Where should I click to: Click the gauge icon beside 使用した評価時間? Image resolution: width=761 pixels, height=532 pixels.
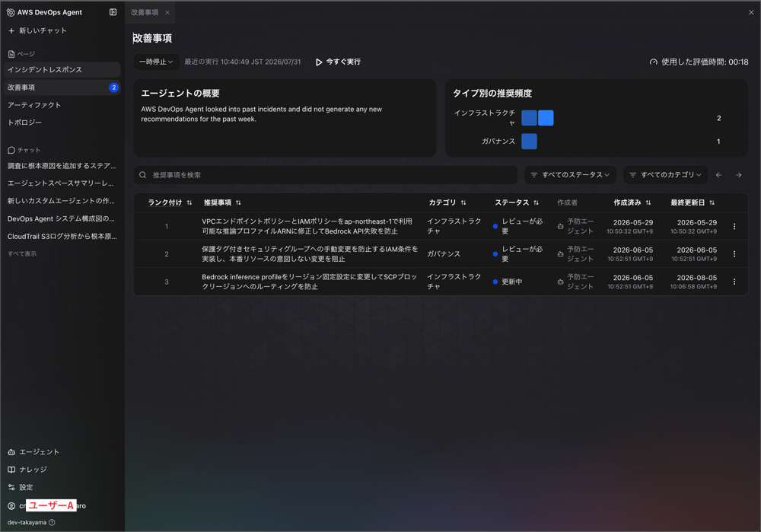point(653,62)
